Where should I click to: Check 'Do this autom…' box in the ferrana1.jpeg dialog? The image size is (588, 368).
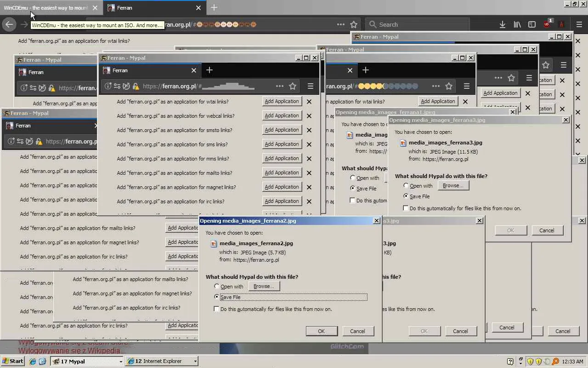pyautogui.click(x=353, y=201)
